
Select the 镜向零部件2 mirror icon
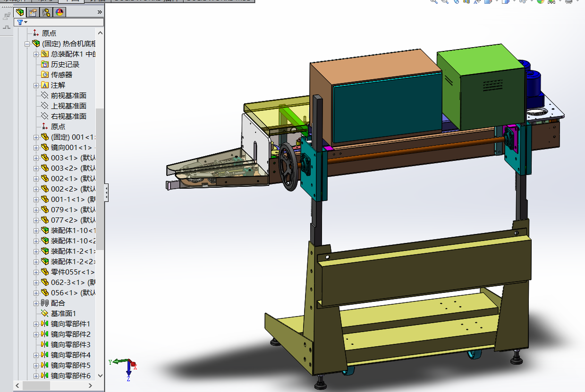pos(45,334)
